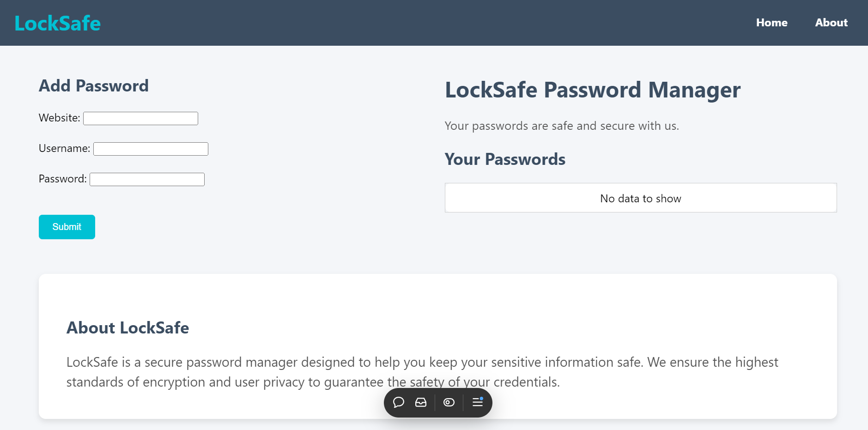Click the "Add Password" heading
Image resolution: width=868 pixels, height=430 pixels.
pyautogui.click(x=94, y=86)
